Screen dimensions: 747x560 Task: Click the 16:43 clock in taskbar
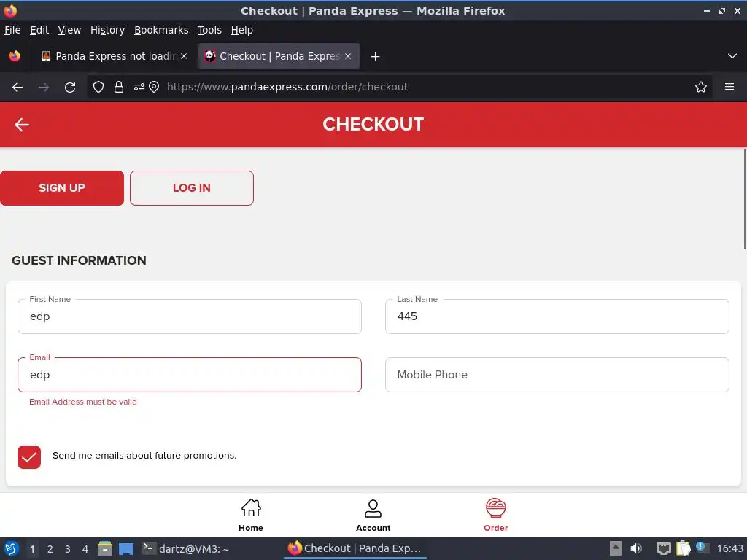click(x=729, y=548)
